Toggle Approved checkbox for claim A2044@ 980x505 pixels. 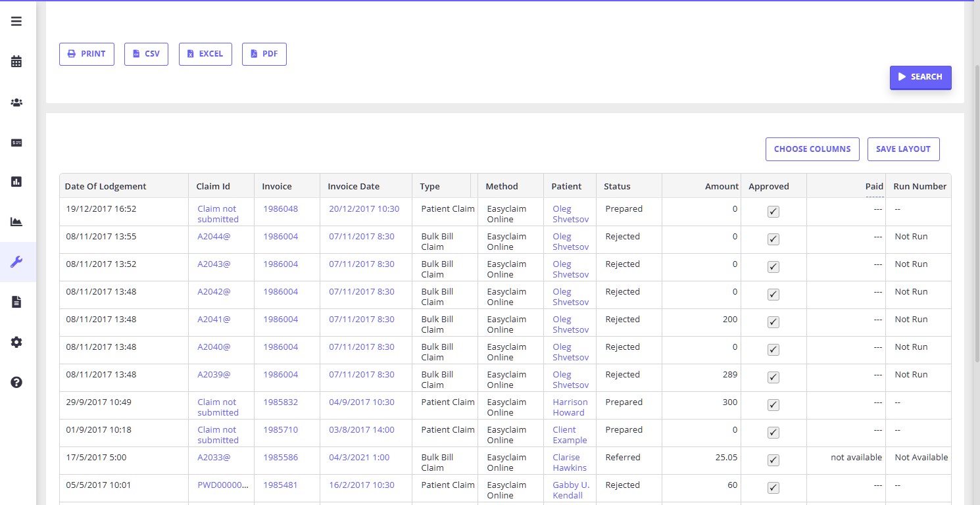tap(773, 239)
